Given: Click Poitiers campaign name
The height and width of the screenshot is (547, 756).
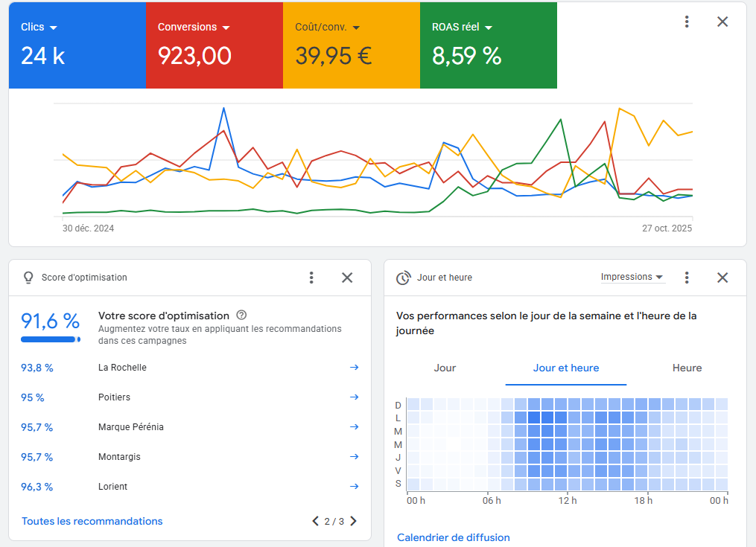Looking at the screenshot, I should click(x=114, y=397).
